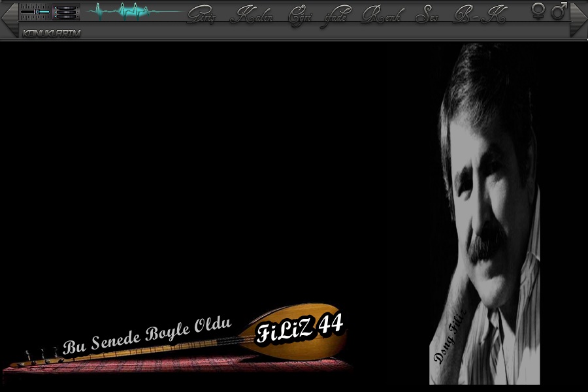
Task: Toggle Kalın bold text formatting
Action: pyautogui.click(x=252, y=14)
